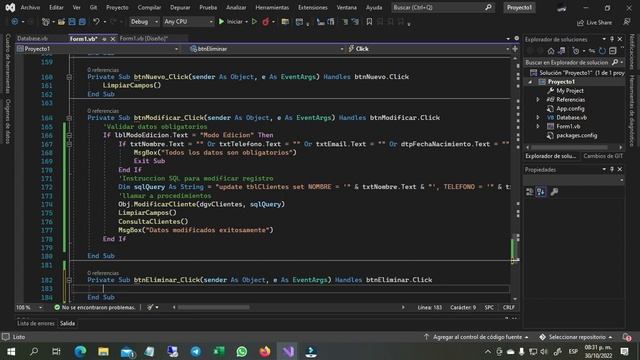
Task: Click the feedback icon beside Live Share
Action: coord(627,22)
